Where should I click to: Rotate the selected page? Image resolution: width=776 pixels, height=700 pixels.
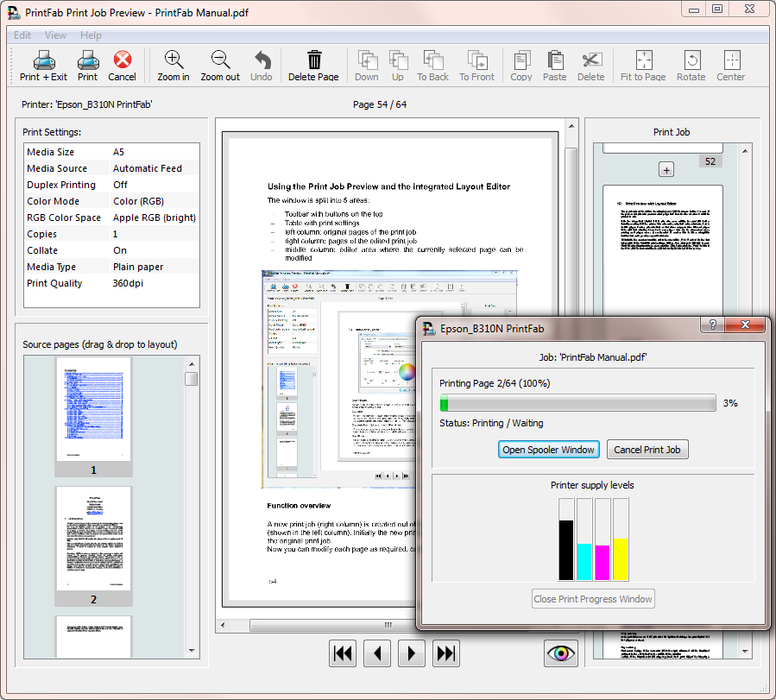(x=692, y=65)
